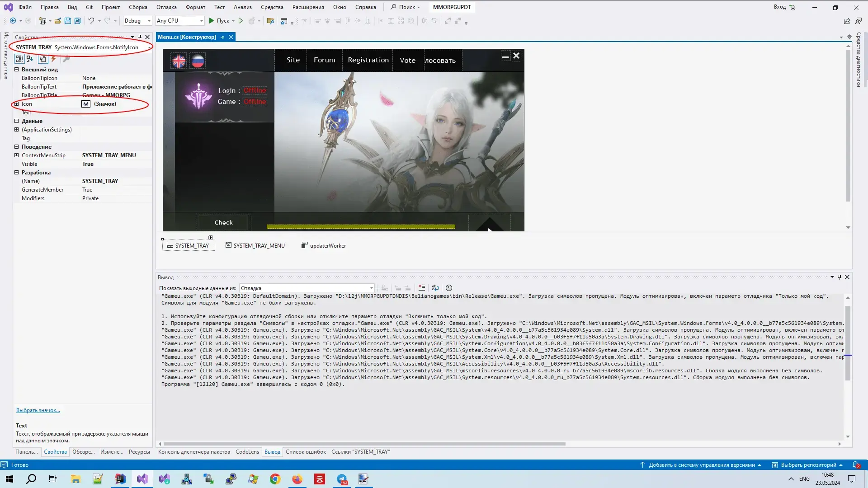The image size is (868, 488).
Task: Click the wrench Property Pages icon
Action: point(66,59)
